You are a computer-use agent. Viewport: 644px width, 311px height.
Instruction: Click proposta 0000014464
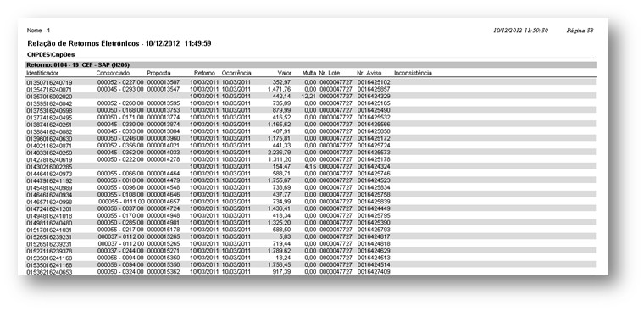pos(164,174)
